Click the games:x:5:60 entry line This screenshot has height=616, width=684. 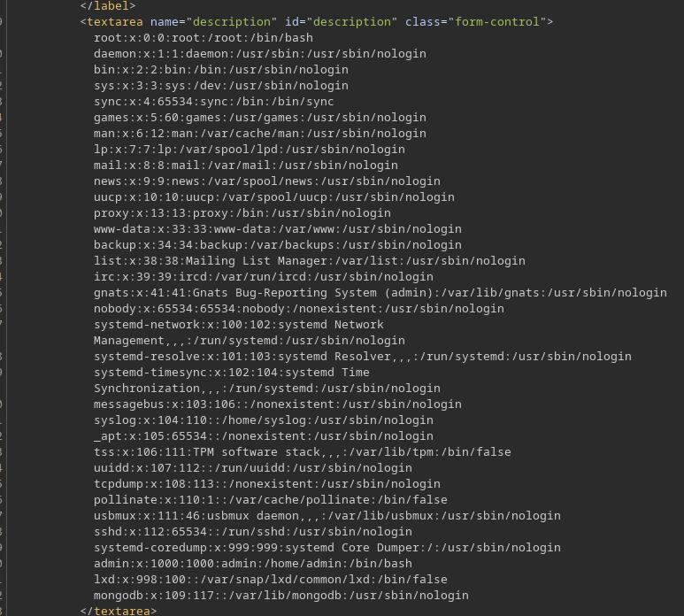click(x=260, y=118)
